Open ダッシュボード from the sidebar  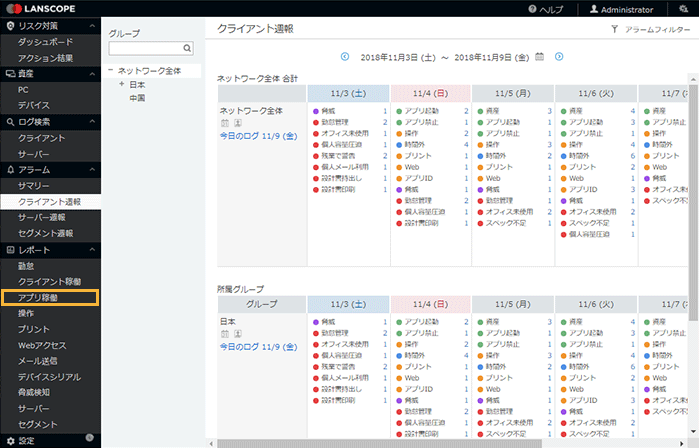[44, 42]
